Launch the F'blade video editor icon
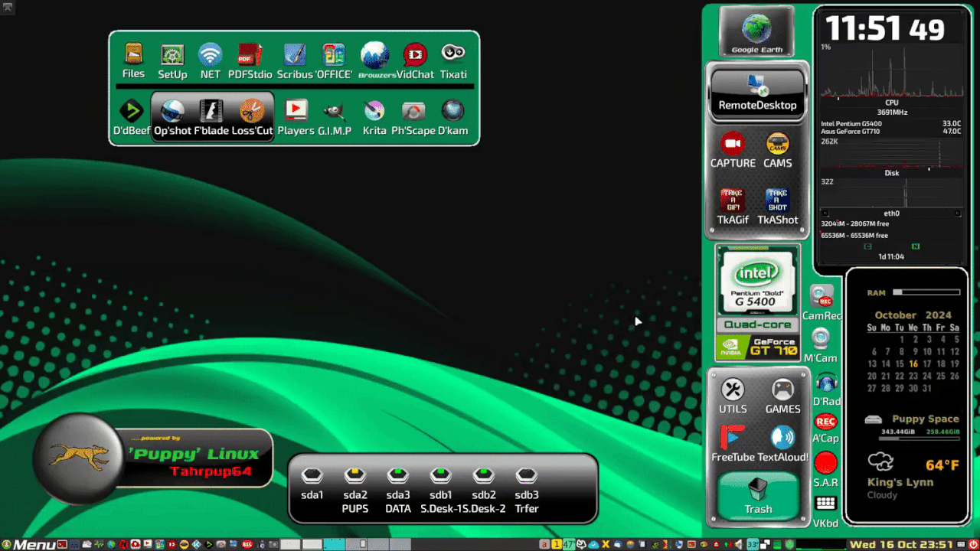This screenshot has width=980, height=551. tap(211, 111)
